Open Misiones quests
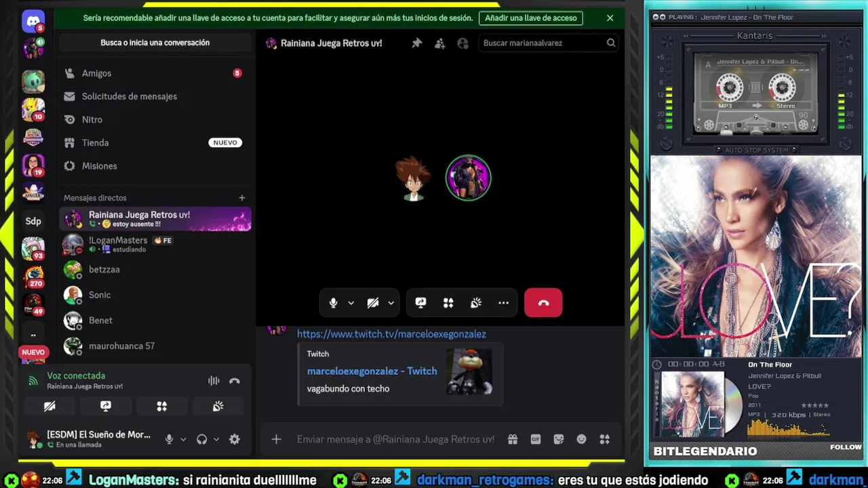Image resolution: width=868 pixels, height=488 pixels. click(155, 165)
